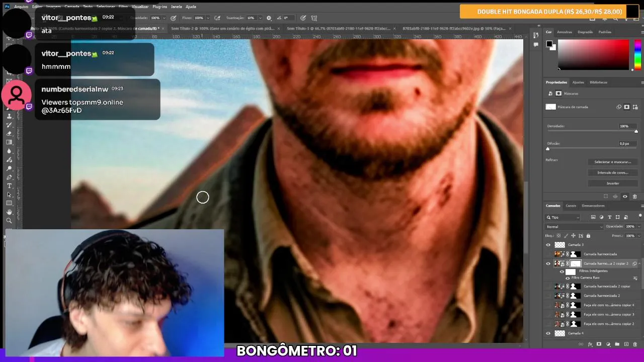Delete layer trash icon in Camadas
The image size is (644, 362).
click(x=635, y=344)
